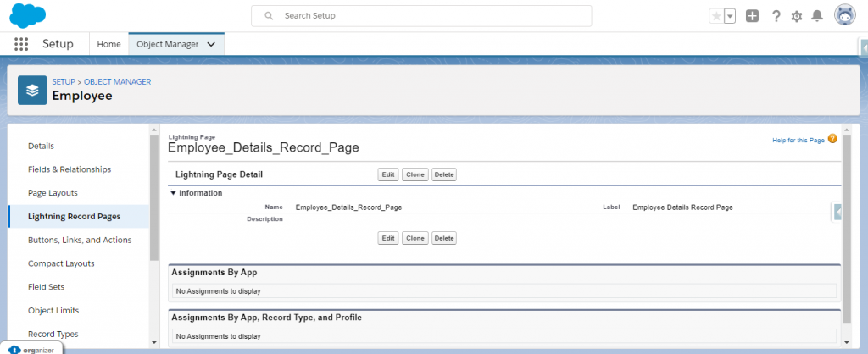Click the Assignments By App heading

point(214,273)
